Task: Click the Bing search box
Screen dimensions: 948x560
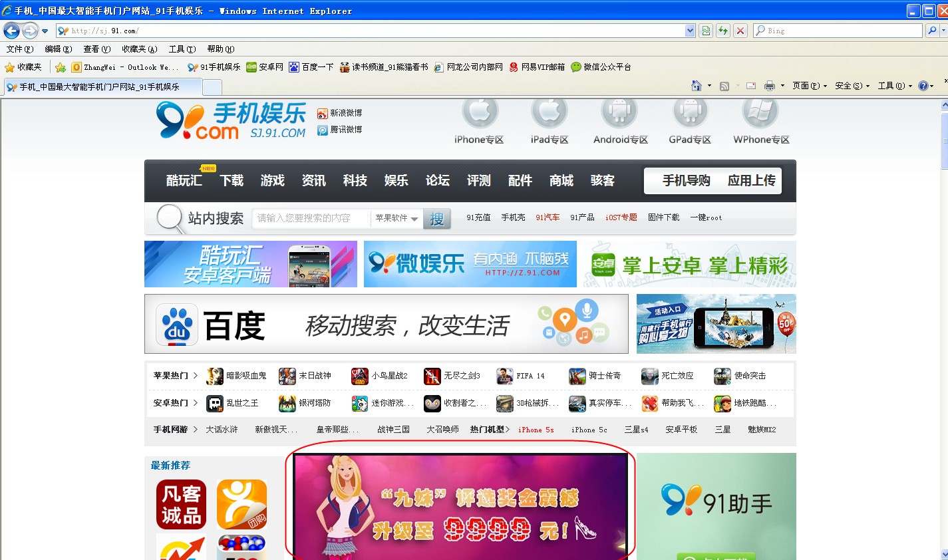Action: [x=838, y=31]
